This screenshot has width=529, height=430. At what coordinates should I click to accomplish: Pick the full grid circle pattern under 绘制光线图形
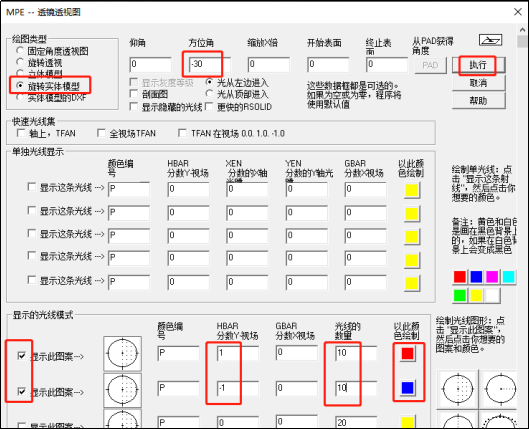[x=458, y=389]
